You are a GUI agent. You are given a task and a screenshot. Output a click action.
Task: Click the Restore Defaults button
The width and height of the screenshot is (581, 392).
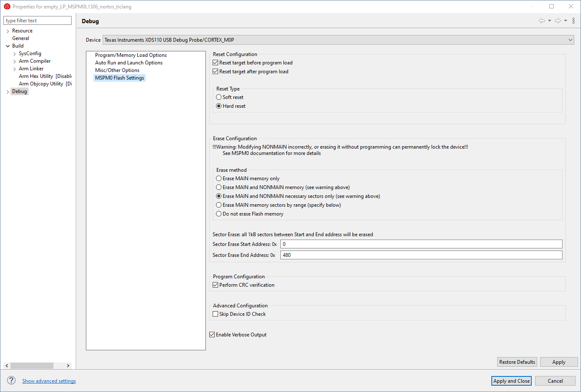pos(517,362)
